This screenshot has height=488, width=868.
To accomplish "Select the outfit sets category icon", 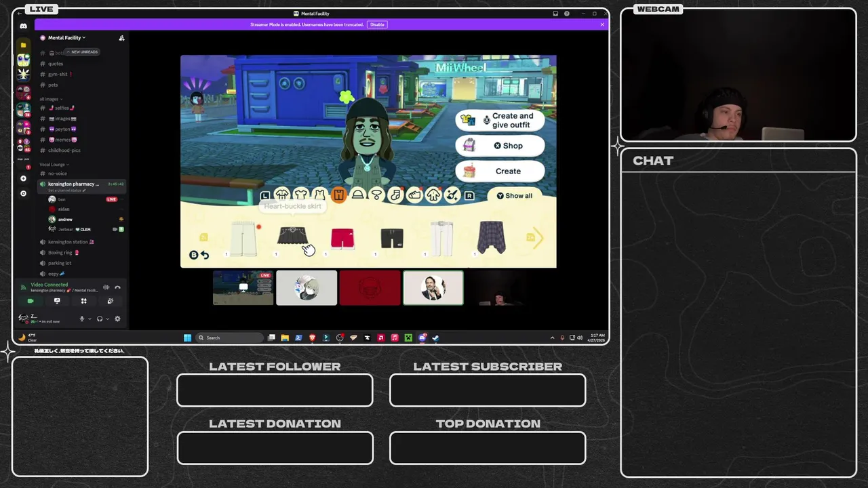I will (282, 195).
